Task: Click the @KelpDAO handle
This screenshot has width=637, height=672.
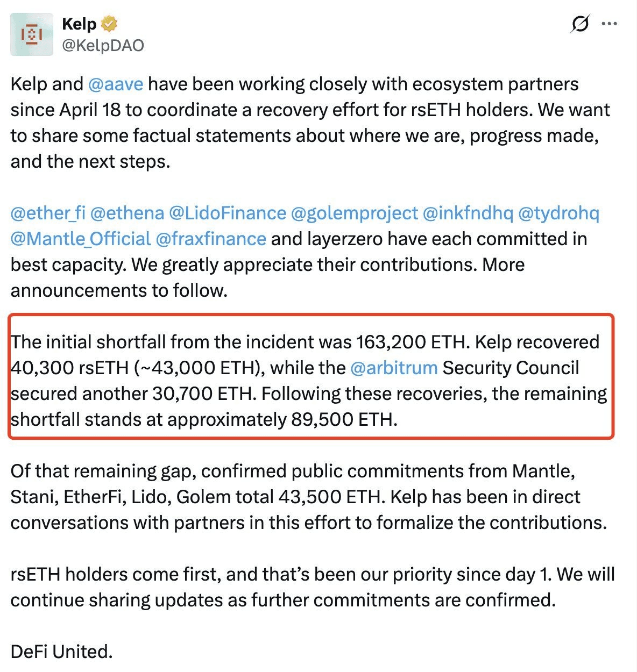Action: pyautogui.click(x=103, y=46)
